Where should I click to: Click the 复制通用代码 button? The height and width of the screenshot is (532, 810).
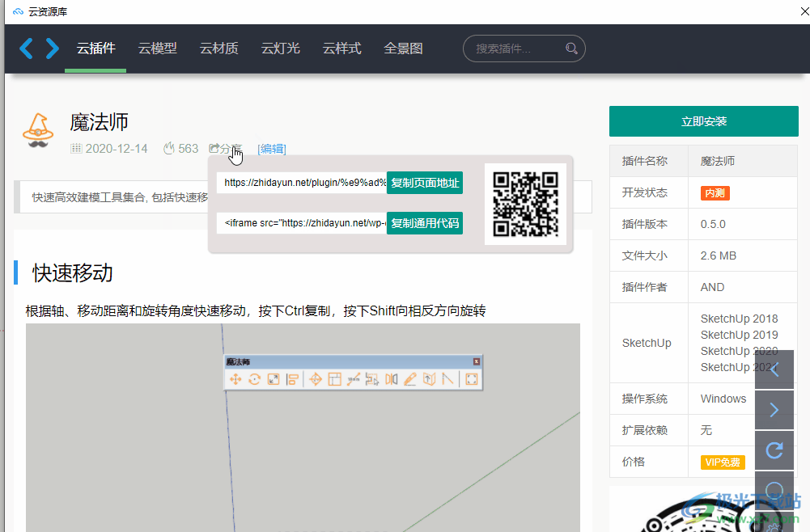[x=425, y=223]
